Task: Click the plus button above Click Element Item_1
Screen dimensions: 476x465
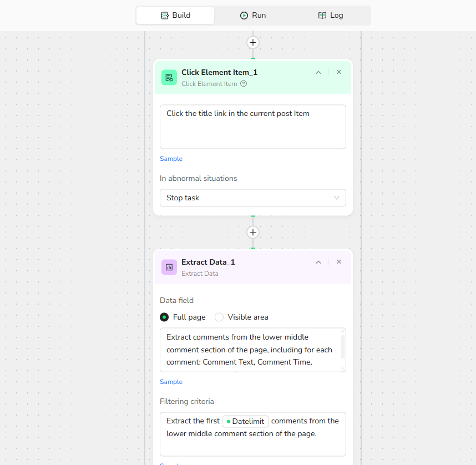Action: [253, 43]
